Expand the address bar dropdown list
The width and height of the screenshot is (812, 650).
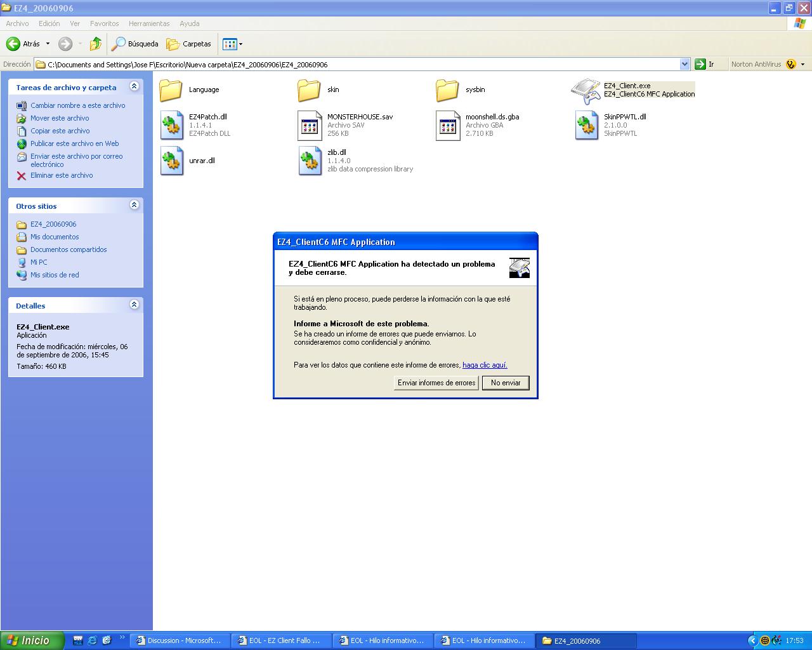[x=684, y=64]
